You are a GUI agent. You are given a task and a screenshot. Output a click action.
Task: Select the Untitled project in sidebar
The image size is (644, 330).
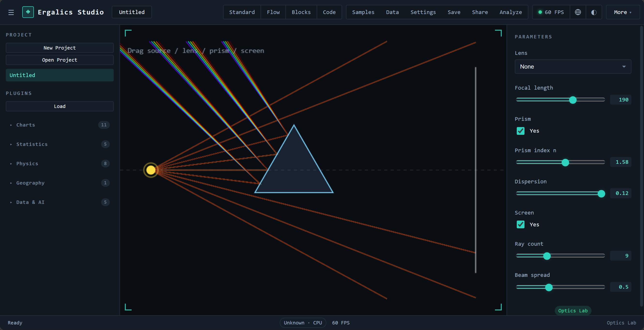(60, 75)
